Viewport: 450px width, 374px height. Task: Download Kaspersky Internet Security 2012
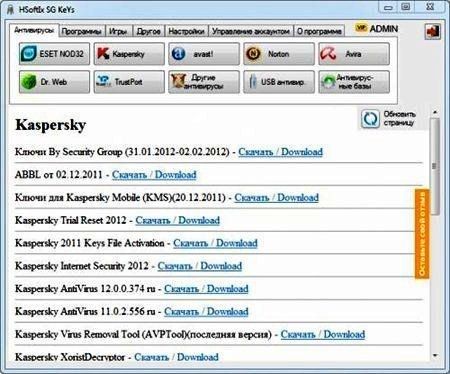[x=200, y=266]
